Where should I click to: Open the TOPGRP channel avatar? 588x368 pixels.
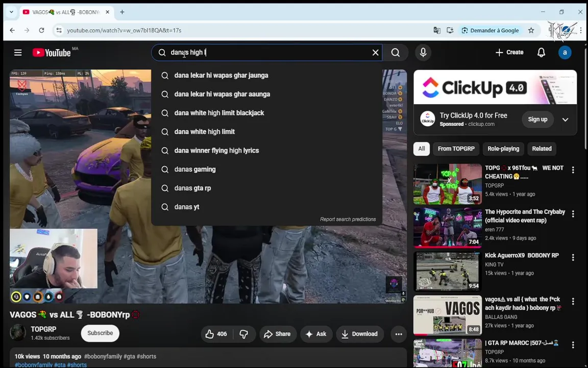[x=18, y=333]
